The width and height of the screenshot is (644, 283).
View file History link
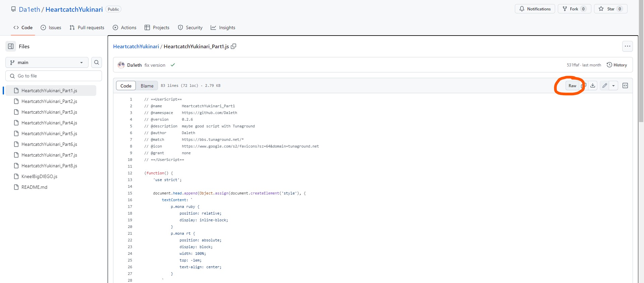(x=617, y=65)
